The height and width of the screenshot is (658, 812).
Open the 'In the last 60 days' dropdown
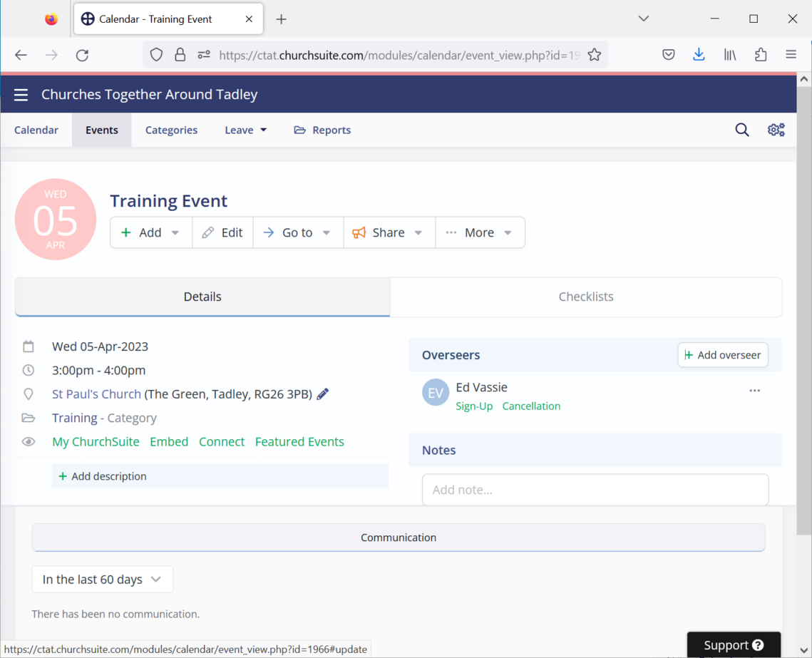click(102, 580)
